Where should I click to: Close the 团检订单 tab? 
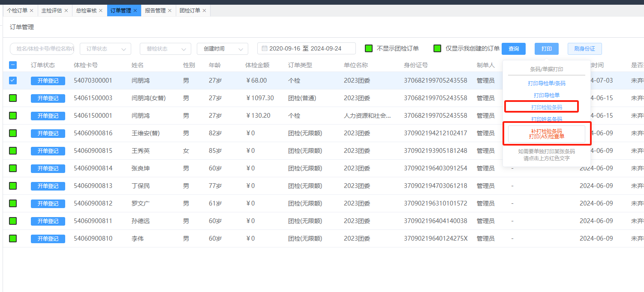pos(204,11)
